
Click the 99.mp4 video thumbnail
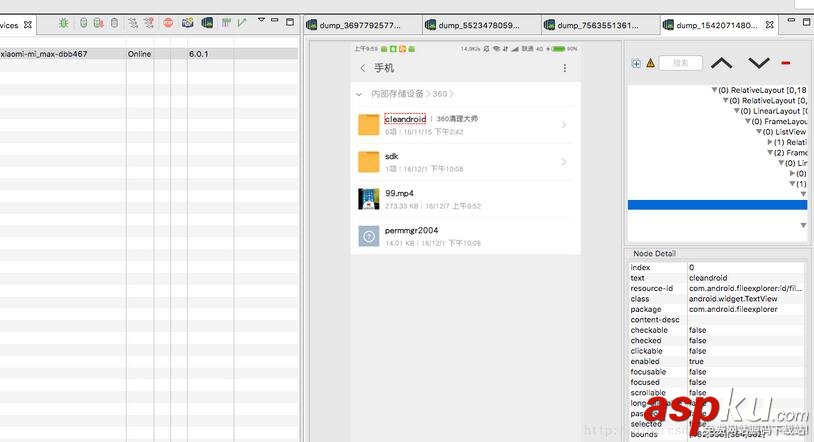(x=369, y=199)
